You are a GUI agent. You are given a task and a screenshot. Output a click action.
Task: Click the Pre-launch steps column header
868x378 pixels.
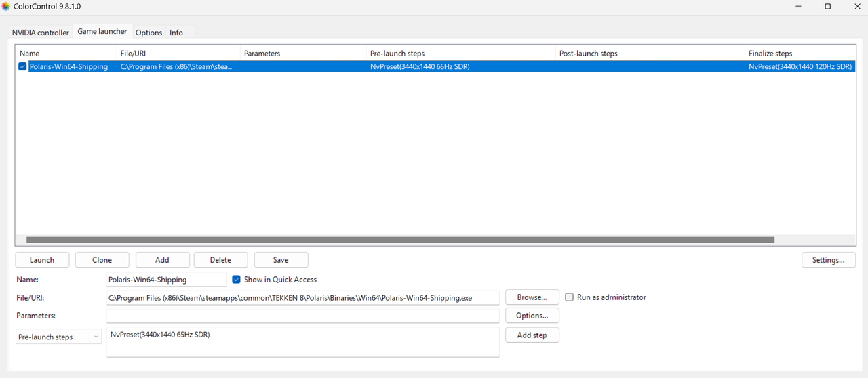tap(460, 53)
